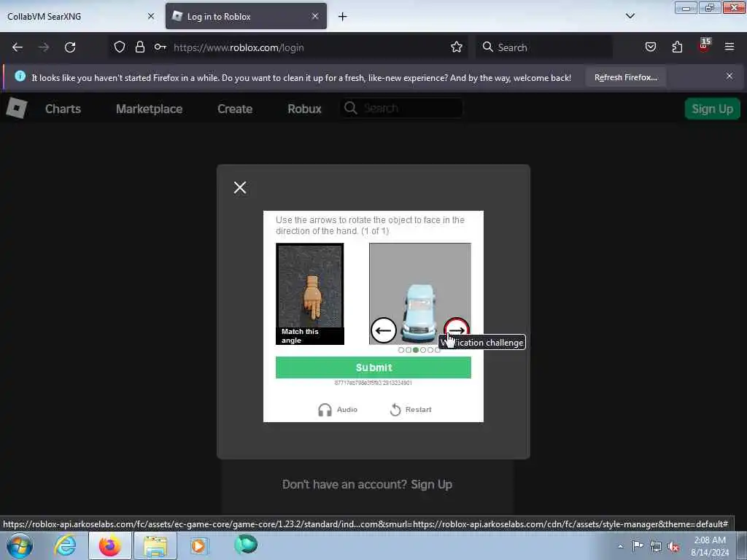747x560 pixels.
Task: Show hidden tray icons arrow
Action: [620, 546]
